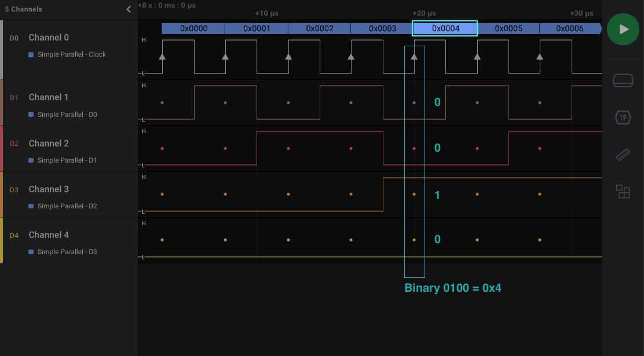
Task: Collapse the channels sidebar with the left chevron
Action: tap(129, 9)
